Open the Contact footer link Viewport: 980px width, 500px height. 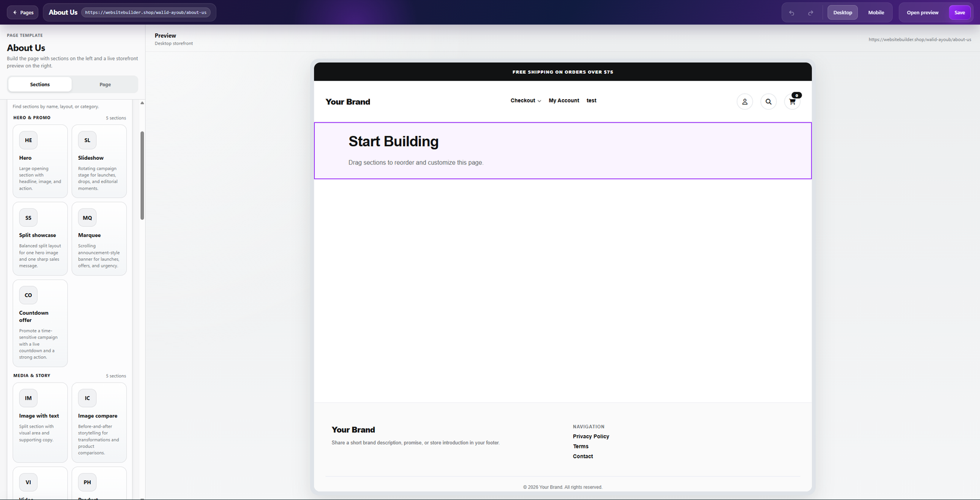tap(583, 456)
